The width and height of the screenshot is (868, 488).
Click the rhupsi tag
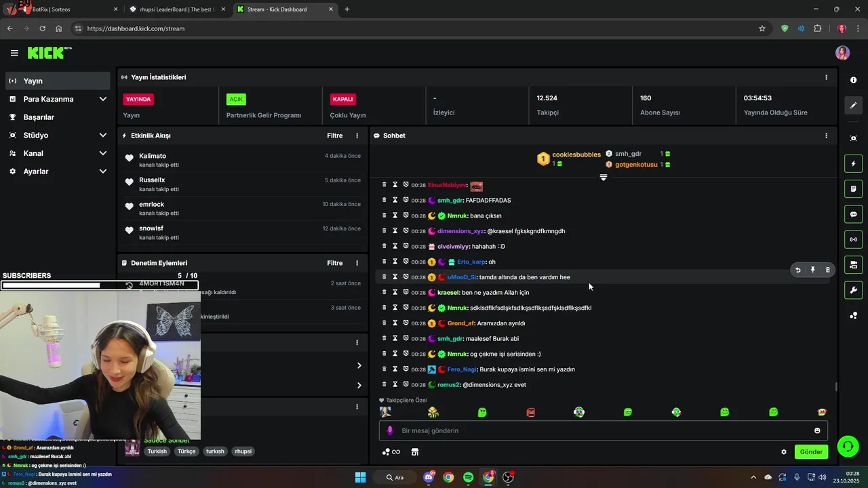pos(243,451)
